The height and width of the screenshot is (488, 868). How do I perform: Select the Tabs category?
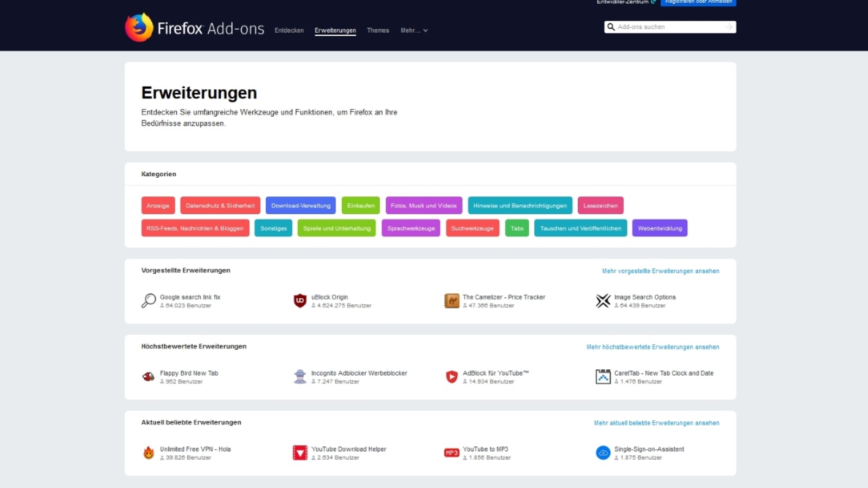pos(517,228)
